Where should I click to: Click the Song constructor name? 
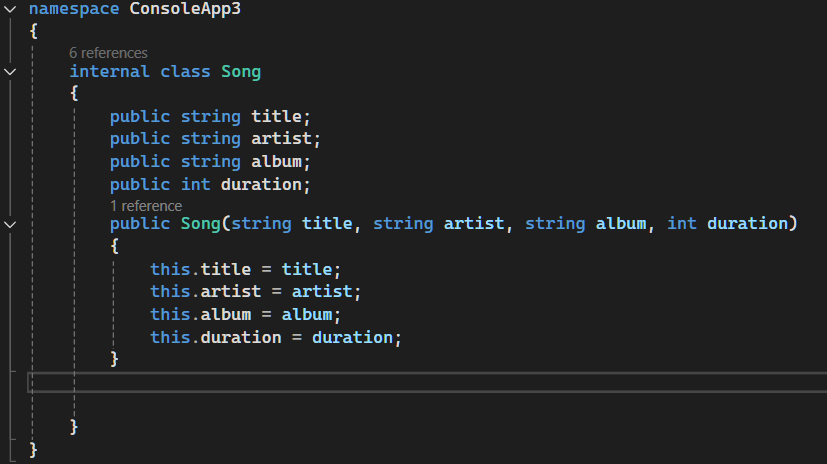(x=201, y=223)
